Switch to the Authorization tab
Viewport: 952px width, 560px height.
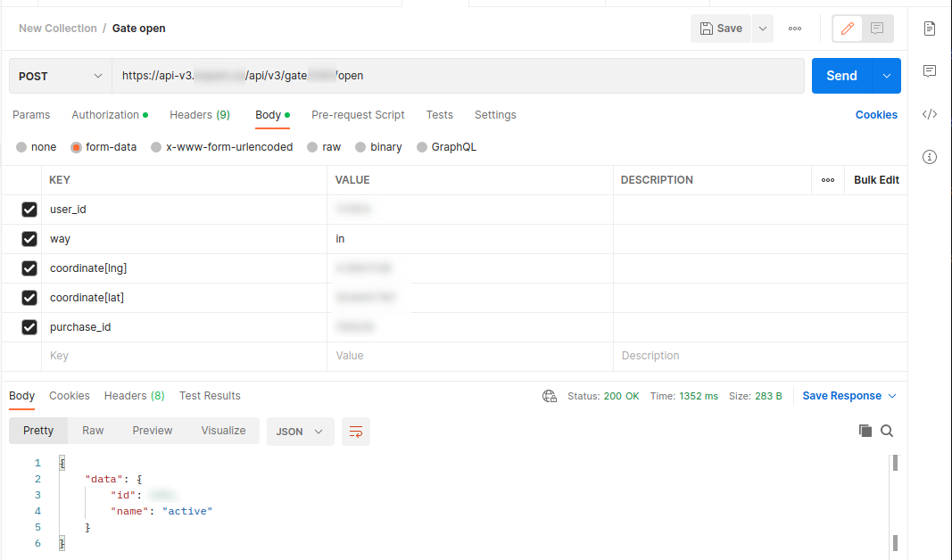click(105, 115)
